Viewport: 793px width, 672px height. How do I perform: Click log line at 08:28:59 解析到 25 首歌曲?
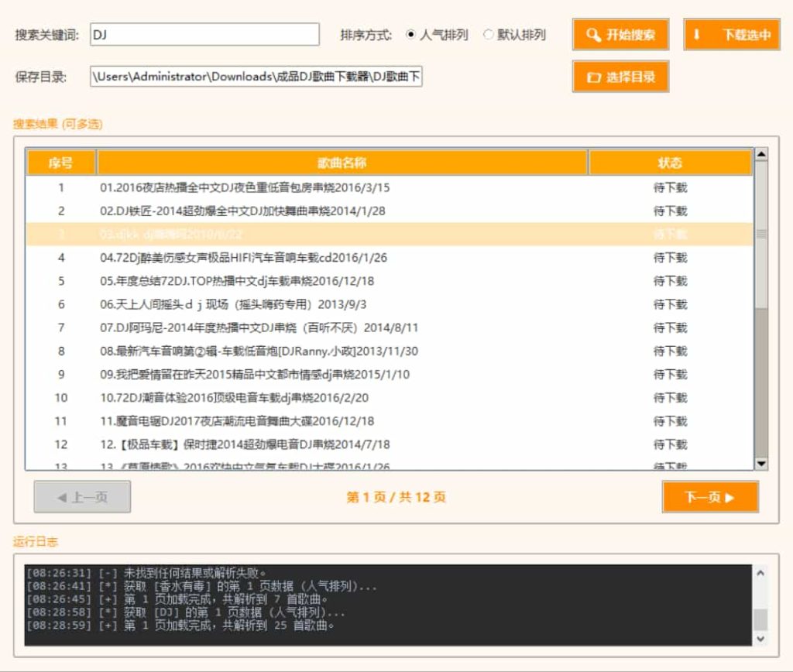tap(180, 626)
